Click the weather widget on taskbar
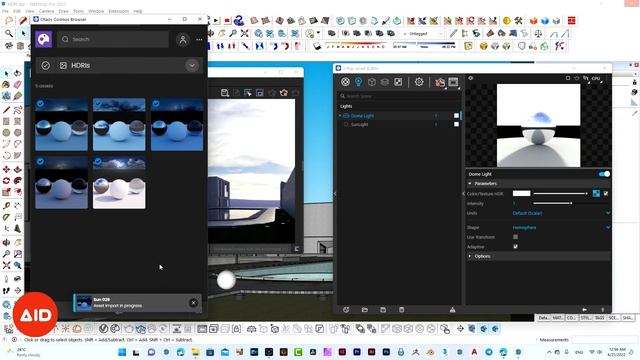640x360 pixels. pyautogui.click(x=24, y=352)
